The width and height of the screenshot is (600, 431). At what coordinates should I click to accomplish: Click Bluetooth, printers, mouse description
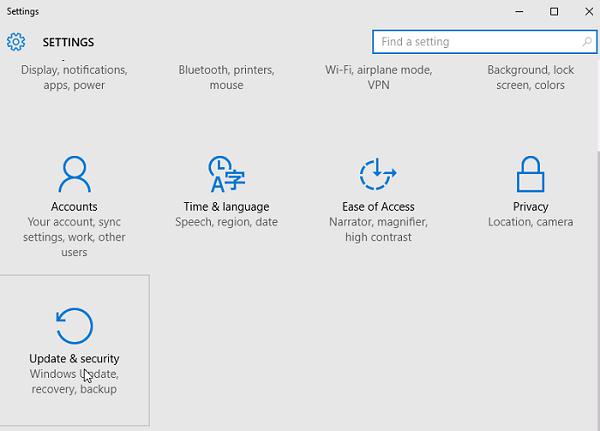tap(227, 77)
